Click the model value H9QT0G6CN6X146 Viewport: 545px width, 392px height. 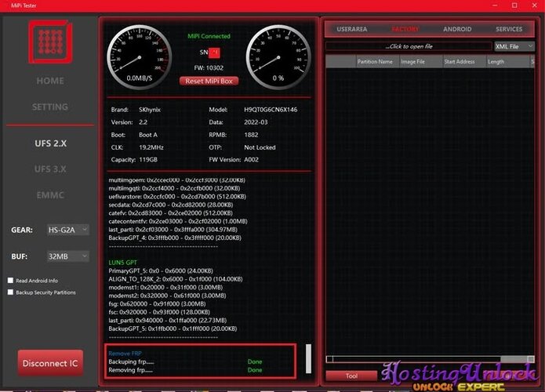tap(271, 110)
